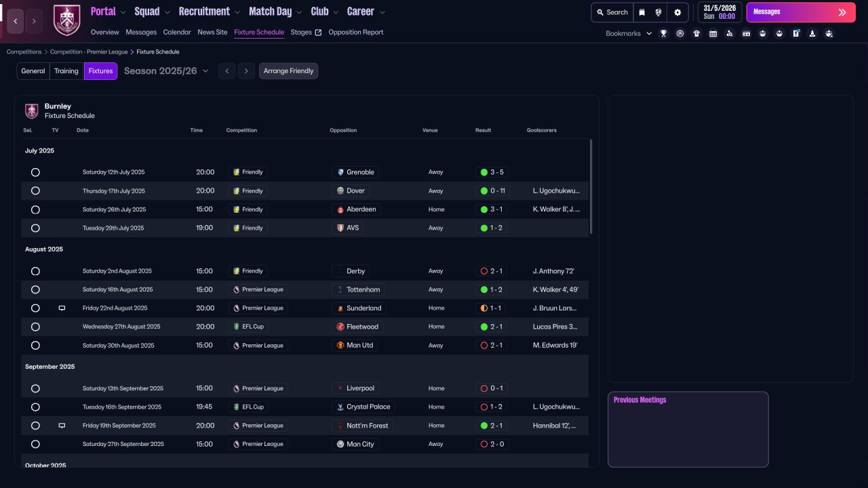Click the Arrange Friendly button
The image size is (868, 488).
[x=288, y=71]
